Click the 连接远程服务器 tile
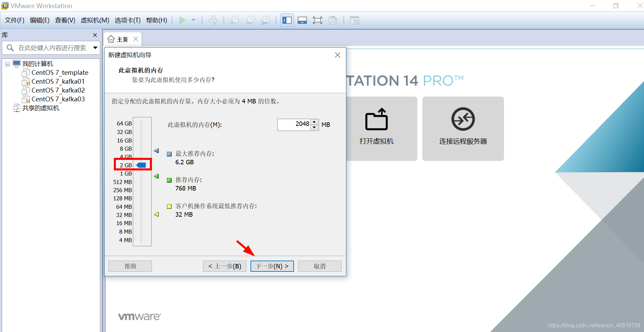The height and width of the screenshot is (332, 644). click(463, 129)
